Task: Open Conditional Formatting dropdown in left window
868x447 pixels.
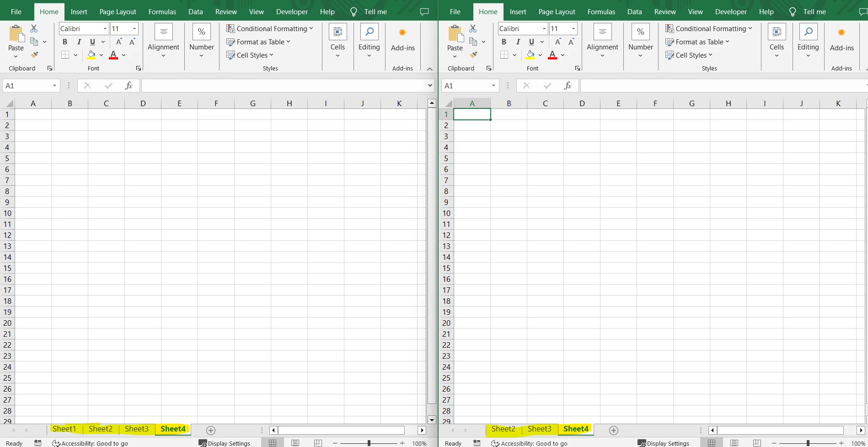Action: point(270,29)
